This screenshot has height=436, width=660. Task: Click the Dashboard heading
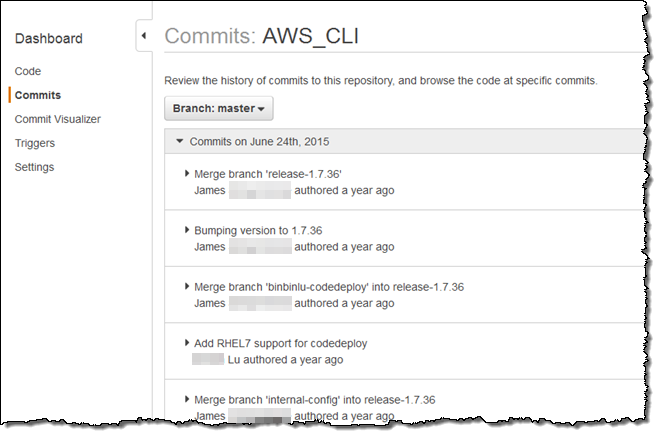point(48,39)
